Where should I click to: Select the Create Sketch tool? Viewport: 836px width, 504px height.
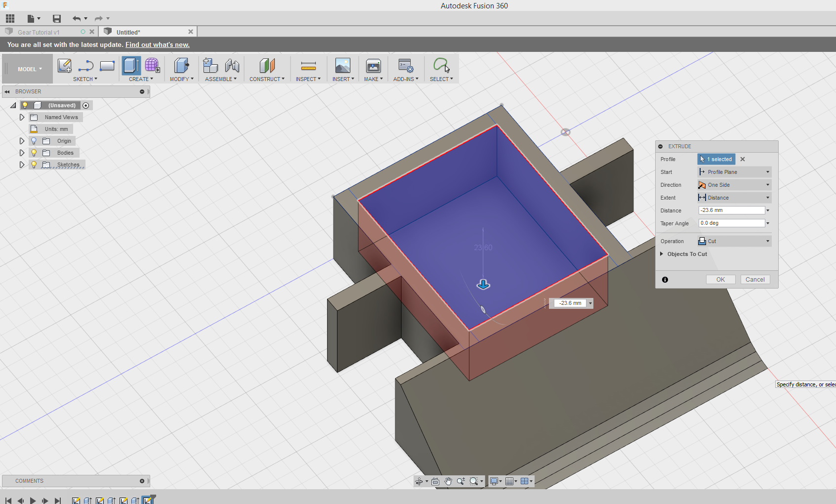tap(64, 66)
